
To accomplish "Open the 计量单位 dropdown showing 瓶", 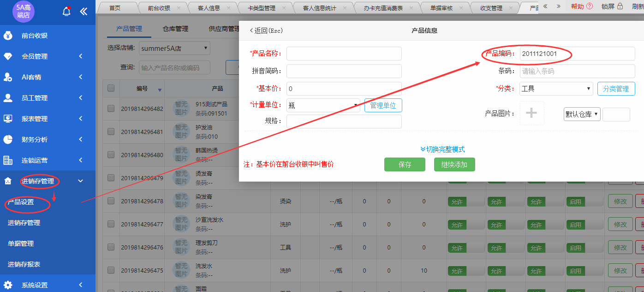I will click(x=323, y=105).
